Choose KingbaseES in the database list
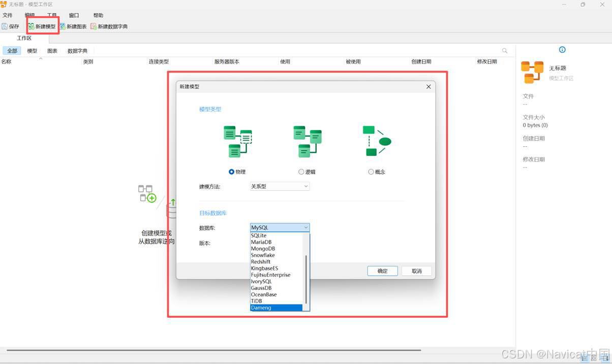This screenshot has height=364, width=612. (277, 268)
